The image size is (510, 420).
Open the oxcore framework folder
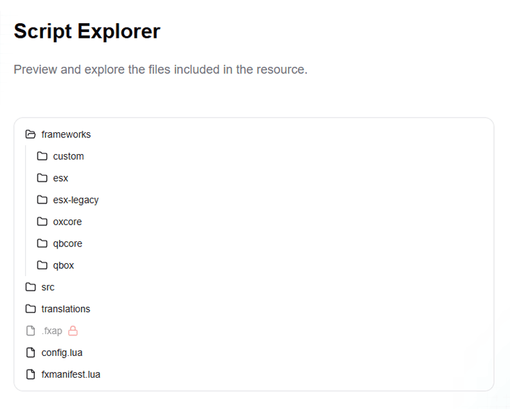tap(67, 222)
